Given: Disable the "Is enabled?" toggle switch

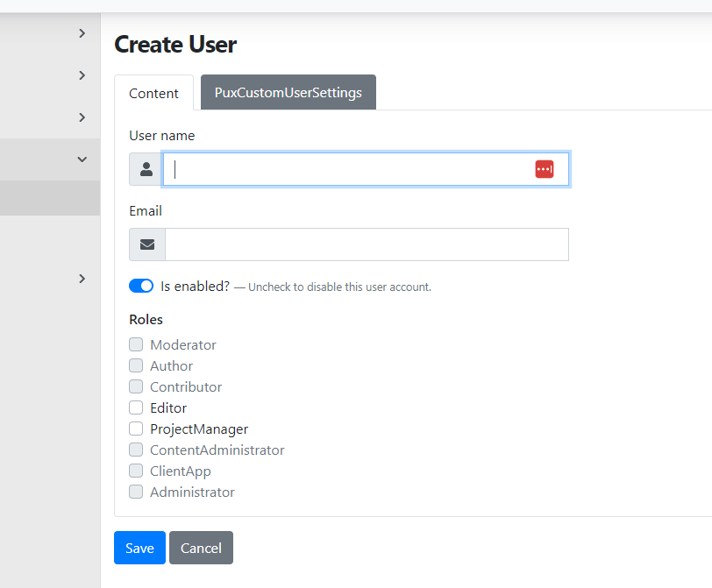Looking at the screenshot, I should pyautogui.click(x=141, y=286).
